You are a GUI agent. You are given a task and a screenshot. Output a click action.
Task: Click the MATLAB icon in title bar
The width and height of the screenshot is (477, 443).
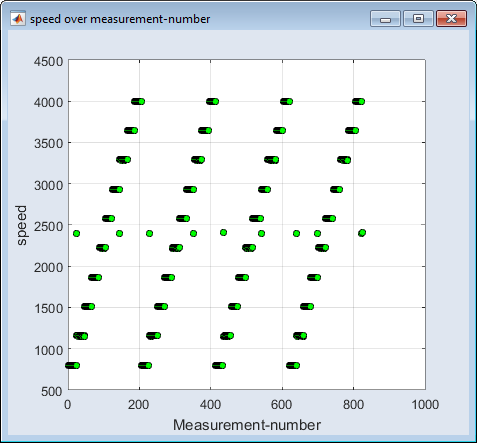click(17, 19)
